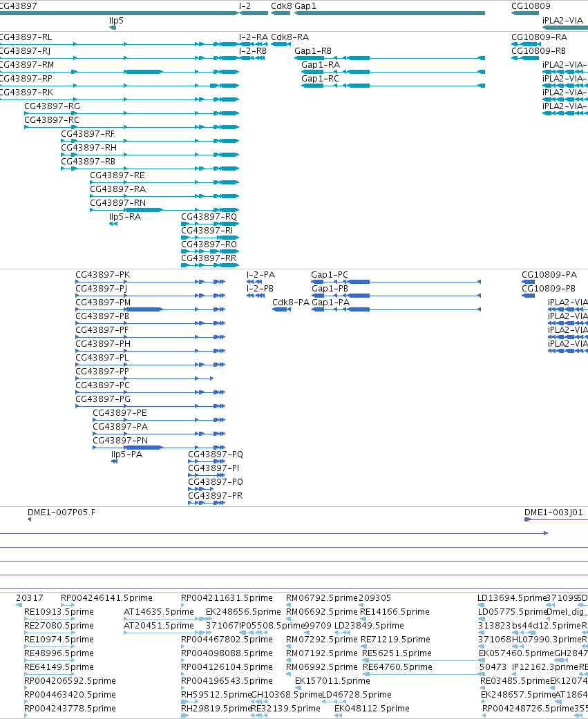
Task: Click transcript CG43897-RC
Action: (132, 127)
